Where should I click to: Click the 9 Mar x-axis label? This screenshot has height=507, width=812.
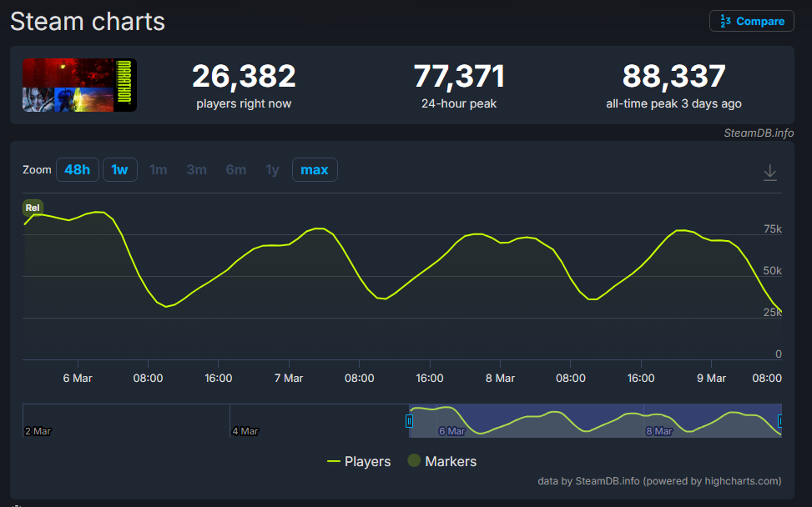[712, 379]
